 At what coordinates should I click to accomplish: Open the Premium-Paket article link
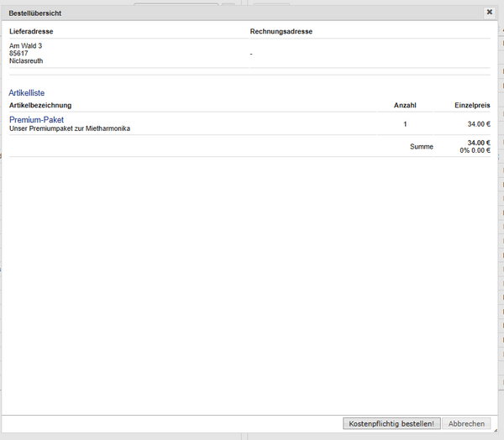36,119
